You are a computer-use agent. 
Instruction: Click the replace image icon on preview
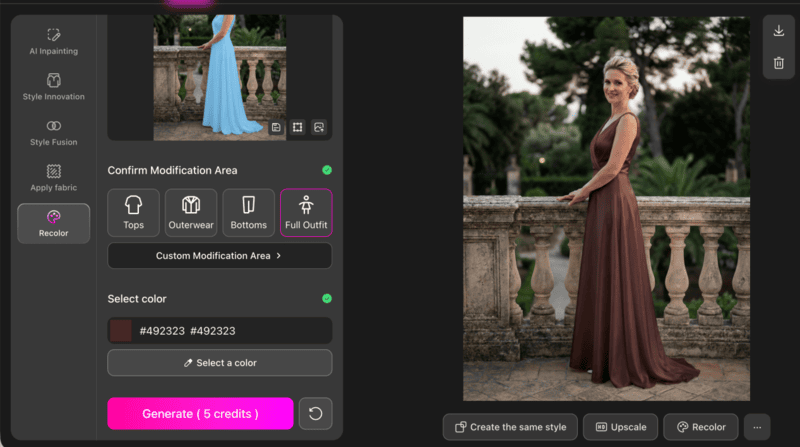pyautogui.click(x=319, y=127)
